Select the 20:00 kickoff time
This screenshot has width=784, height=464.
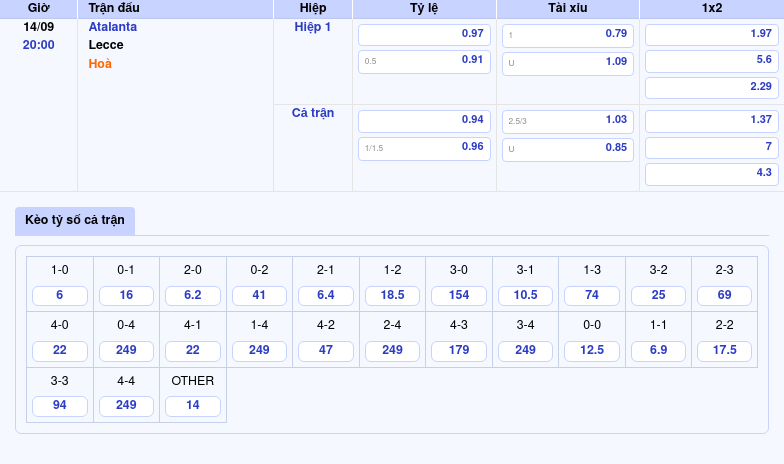pos(38,45)
